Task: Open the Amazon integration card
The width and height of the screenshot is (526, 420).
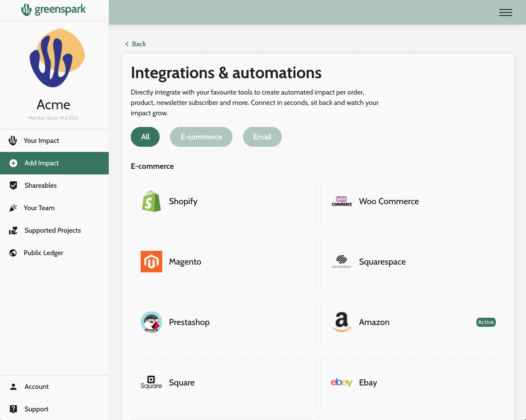Action: click(413, 324)
